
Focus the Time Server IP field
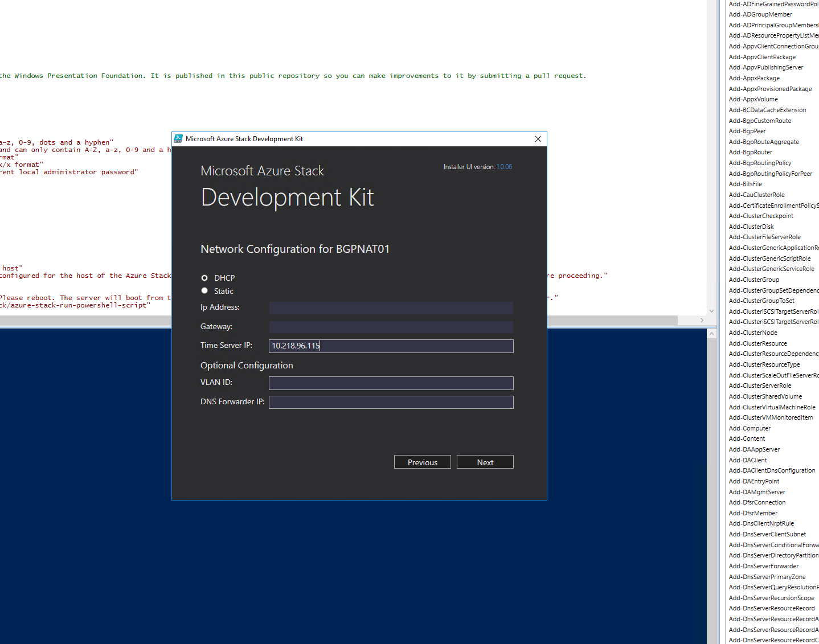[391, 346]
